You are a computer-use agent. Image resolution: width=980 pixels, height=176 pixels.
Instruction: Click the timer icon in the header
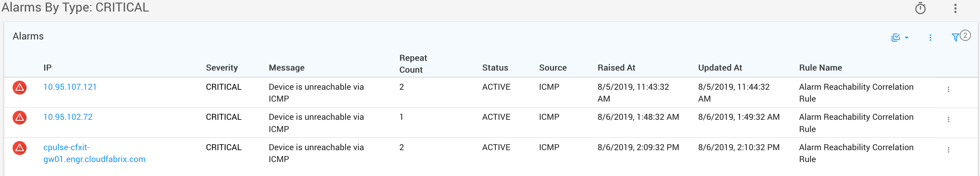[x=920, y=8]
